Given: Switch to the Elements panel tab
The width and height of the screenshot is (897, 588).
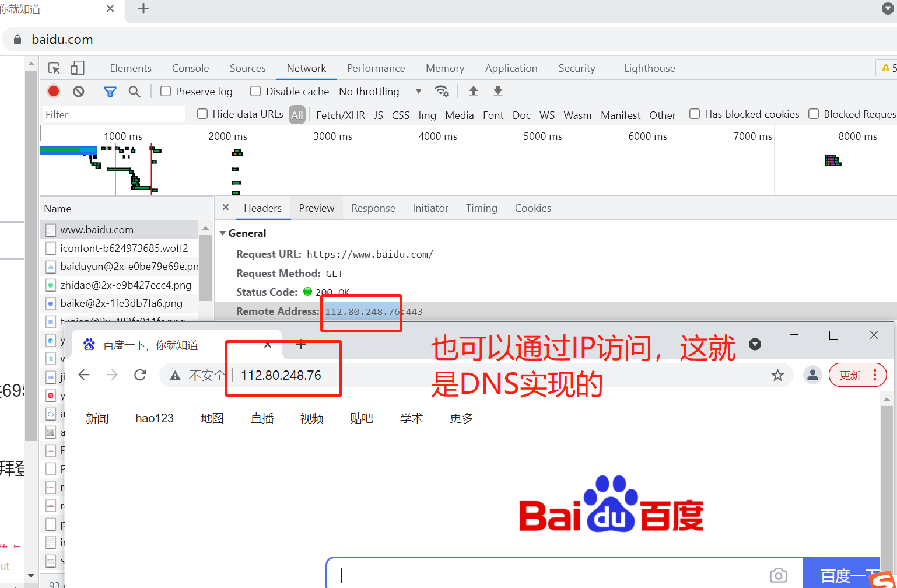Looking at the screenshot, I should coord(131,68).
